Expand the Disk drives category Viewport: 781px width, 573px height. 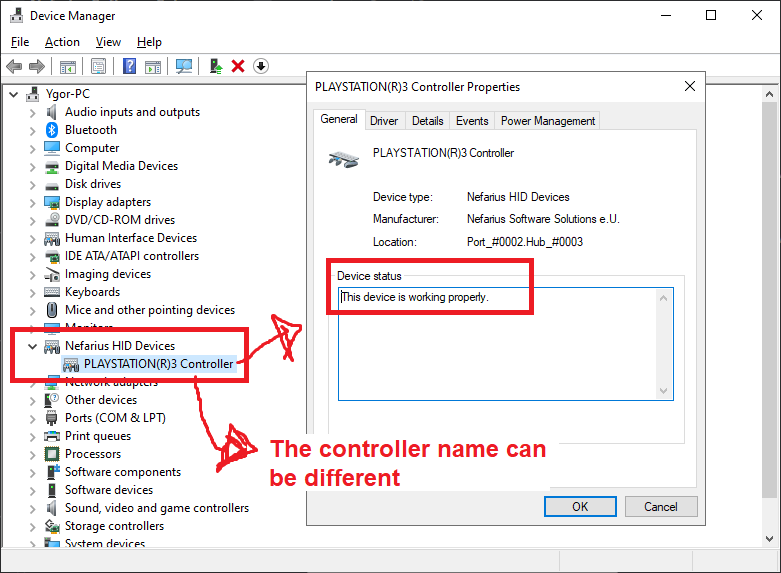point(32,185)
